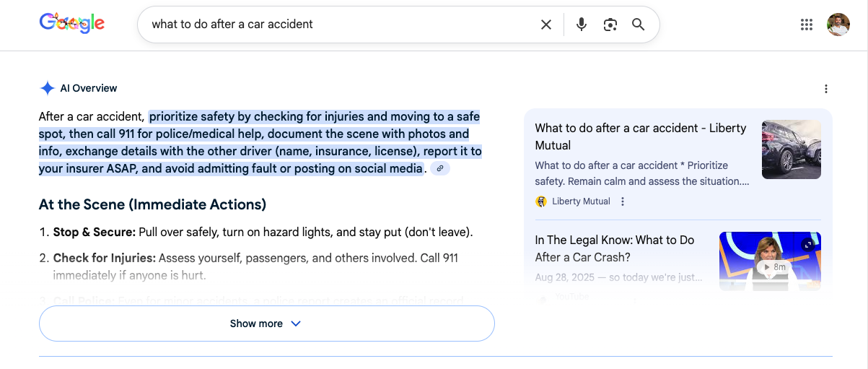Open the Google account profile picture

[838, 25]
